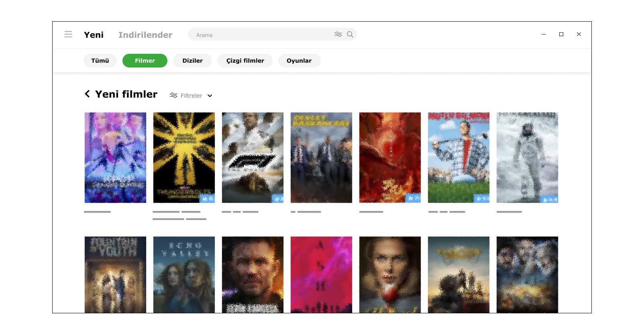Close the application window
This screenshot has width=644, height=335.
[x=579, y=35]
